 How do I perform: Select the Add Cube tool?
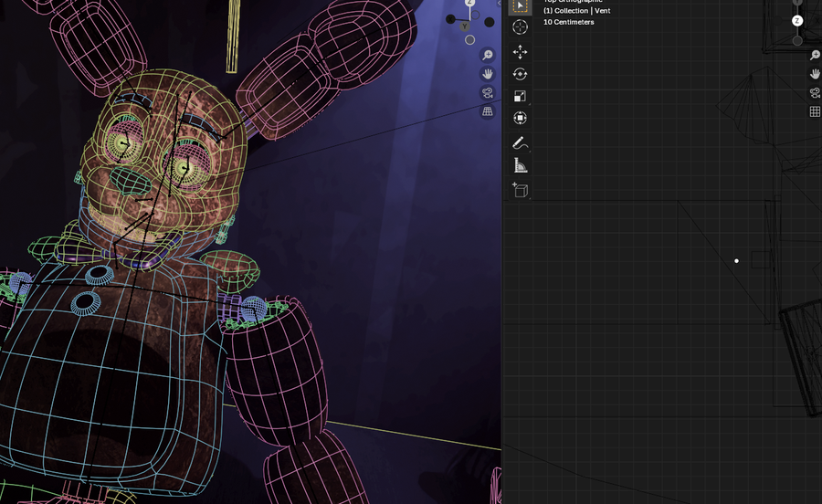[520, 189]
